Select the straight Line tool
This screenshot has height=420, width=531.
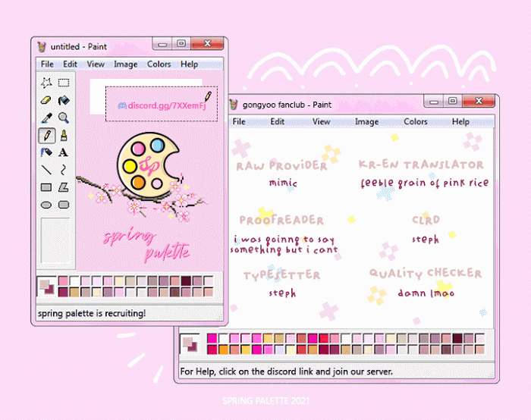[x=46, y=170]
